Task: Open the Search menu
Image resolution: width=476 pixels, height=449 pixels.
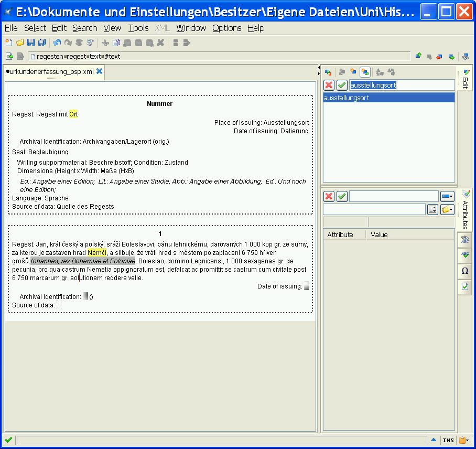Action: 85,28
